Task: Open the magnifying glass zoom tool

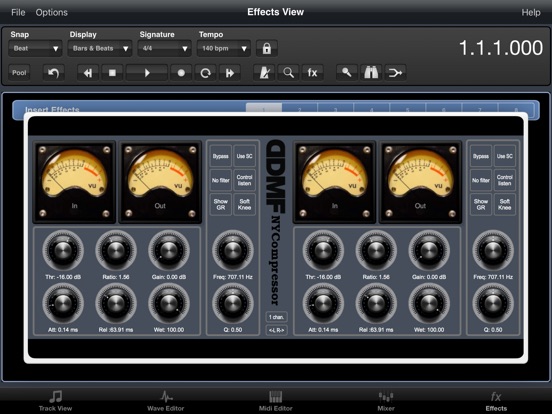Action: (x=288, y=73)
